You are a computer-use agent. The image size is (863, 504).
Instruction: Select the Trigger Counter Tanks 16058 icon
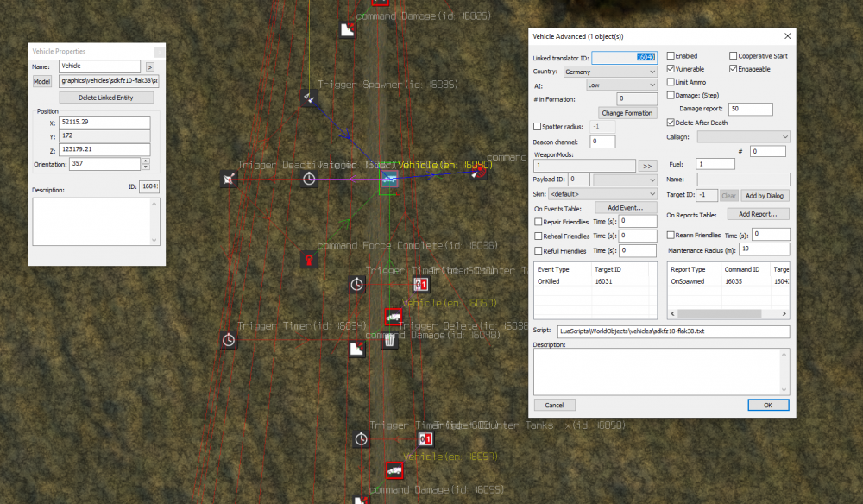tap(425, 439)
